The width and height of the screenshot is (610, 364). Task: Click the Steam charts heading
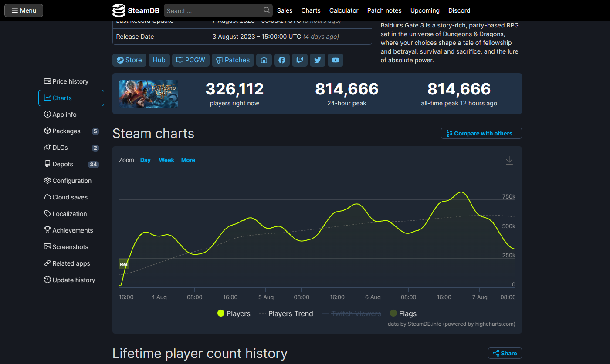click(x=153, y=133)
